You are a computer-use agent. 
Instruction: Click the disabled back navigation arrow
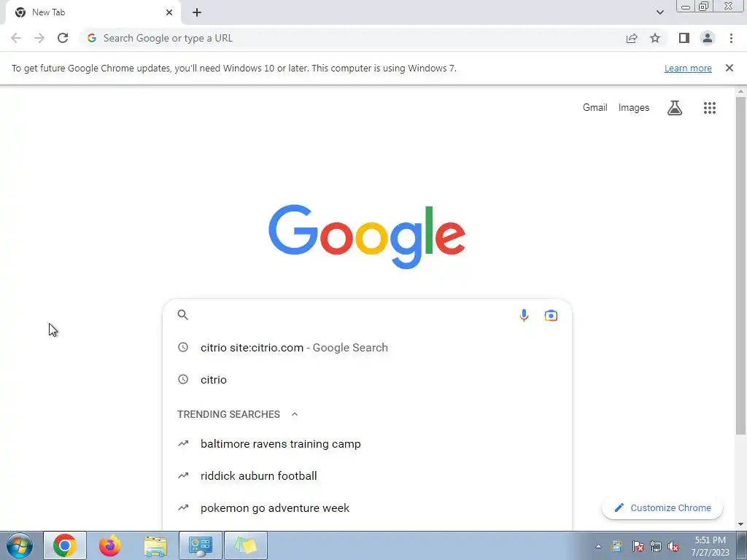coord(16,38)
